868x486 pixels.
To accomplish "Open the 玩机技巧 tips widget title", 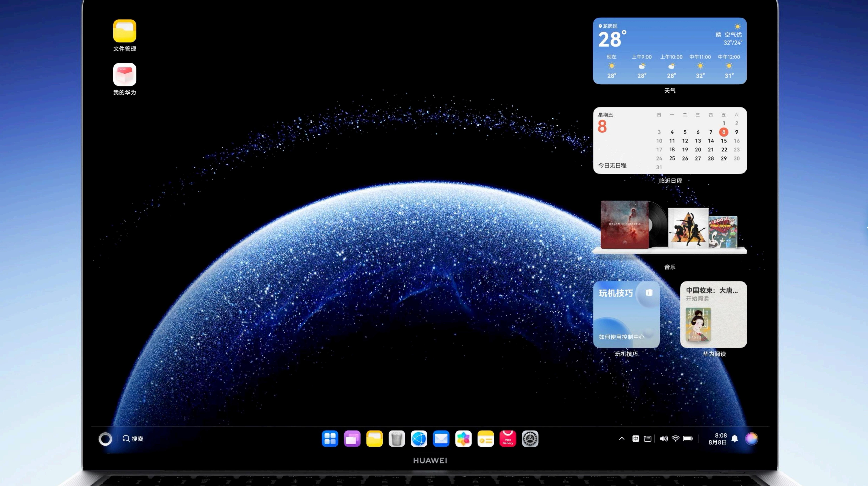I will pos(616,293).
